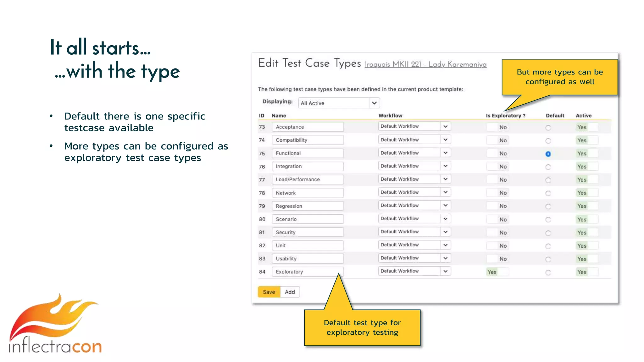Open the Workflow dropdown for Network
Screen dimensions: 644x362
[x=414, y=192]
